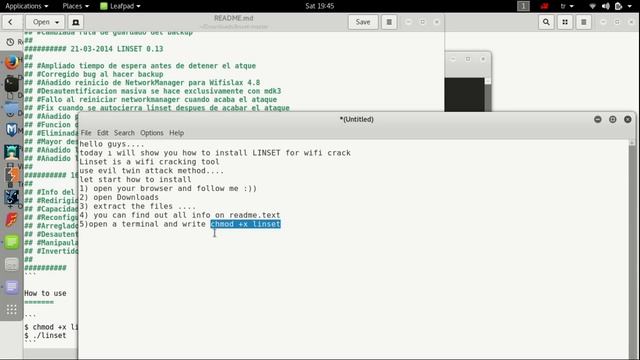Click the line '3) extract the files ....'
Screen dimensions: 640x360
click(x=137, y=206)
